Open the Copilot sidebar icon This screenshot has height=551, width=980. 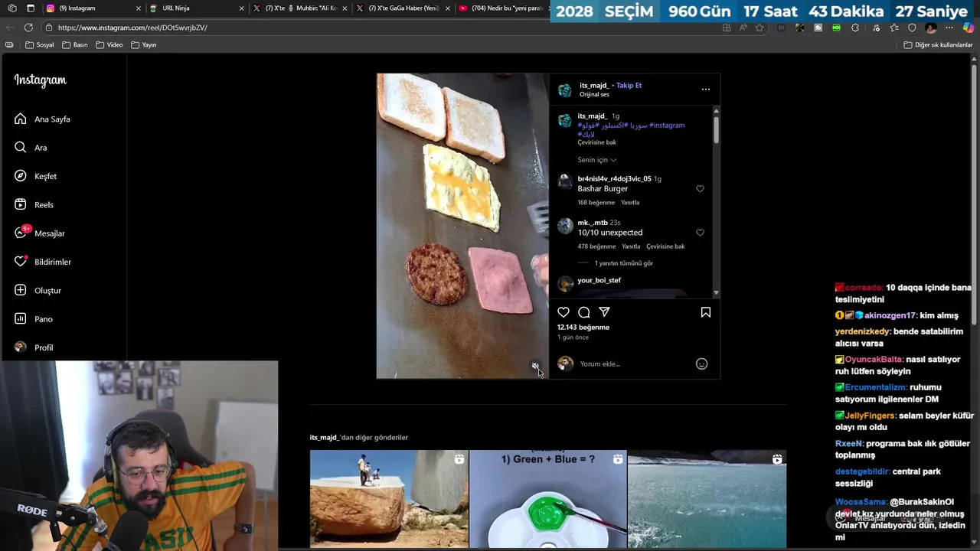click(x=969, y=28)
